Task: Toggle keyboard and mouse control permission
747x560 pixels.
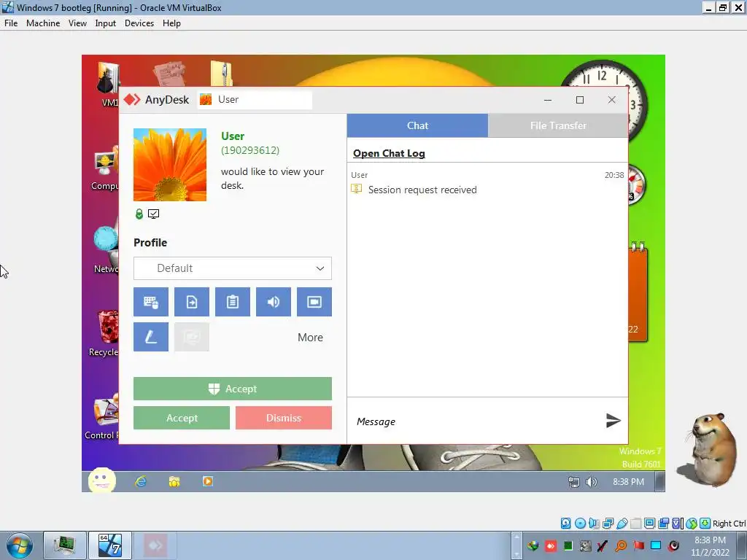Action: [x=150, y=302]
